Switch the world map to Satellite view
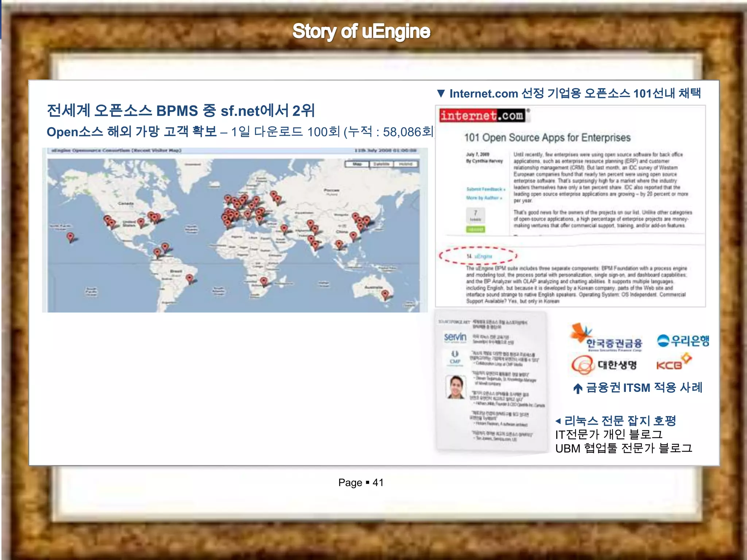The height and width of the screenshot is (560, 747). 381,164
